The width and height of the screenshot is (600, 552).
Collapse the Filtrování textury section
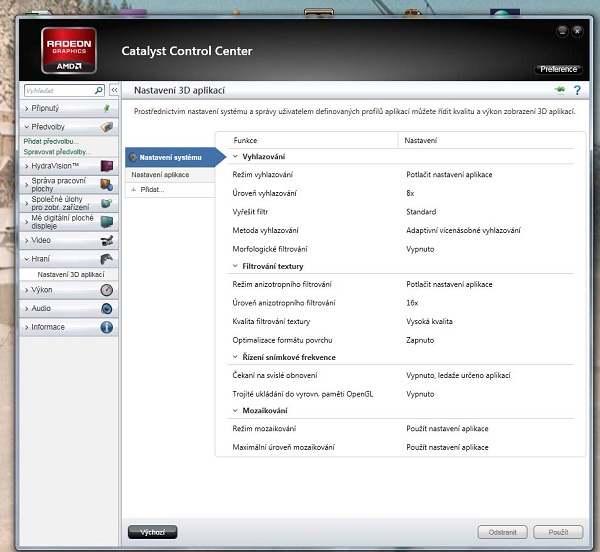(236, 266)
